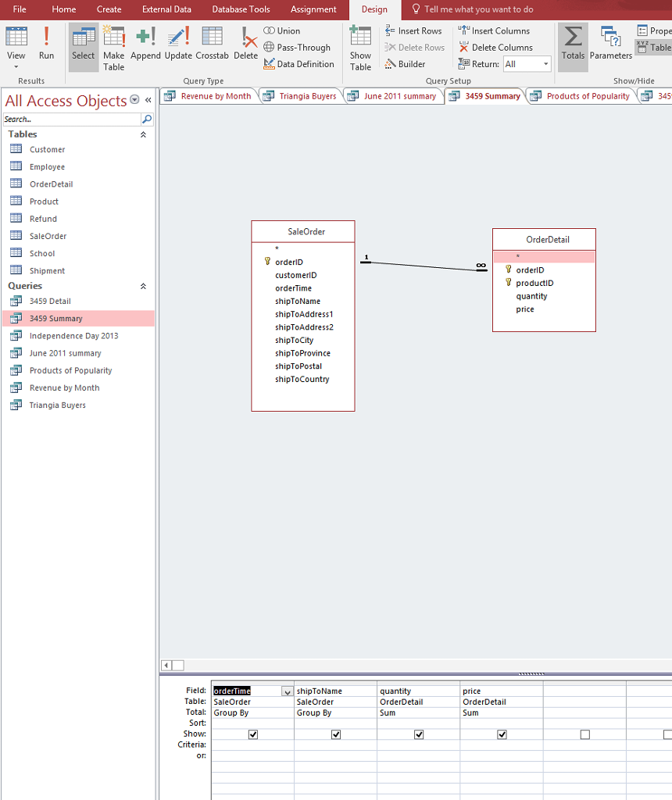
Task: Choose the Crosstab query type
Action: tap(212, 43)
